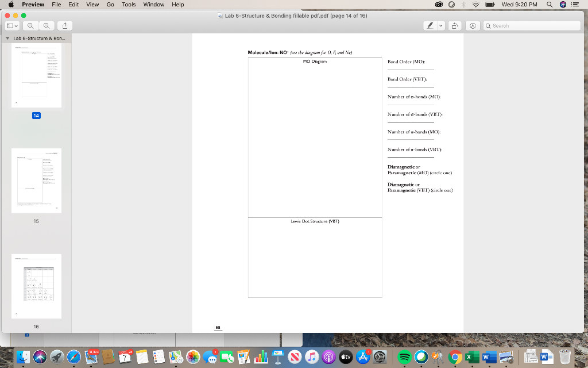Viewport: 588px width, 368px height.
Task: Click the Wi-Fi status icon
Action: 475,5
